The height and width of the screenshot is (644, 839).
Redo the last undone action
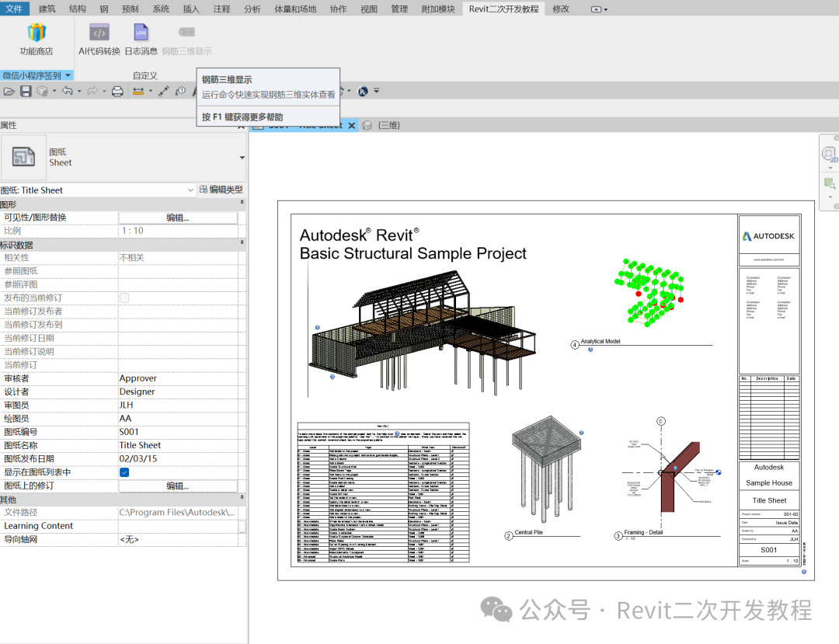pos(92,91)
